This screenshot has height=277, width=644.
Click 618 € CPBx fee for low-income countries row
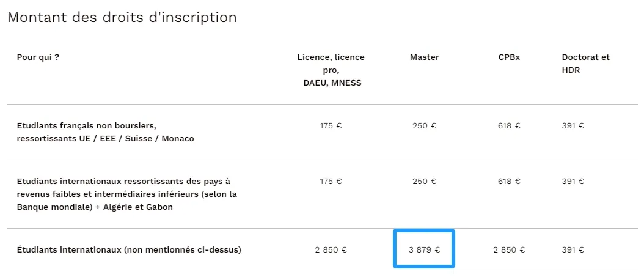pyautogui.click(x=509, y=181)
